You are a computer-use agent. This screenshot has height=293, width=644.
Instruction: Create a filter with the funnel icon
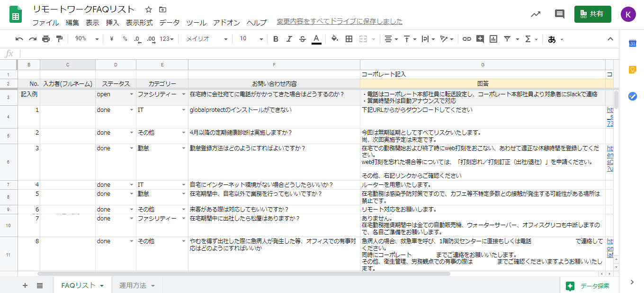507,39
